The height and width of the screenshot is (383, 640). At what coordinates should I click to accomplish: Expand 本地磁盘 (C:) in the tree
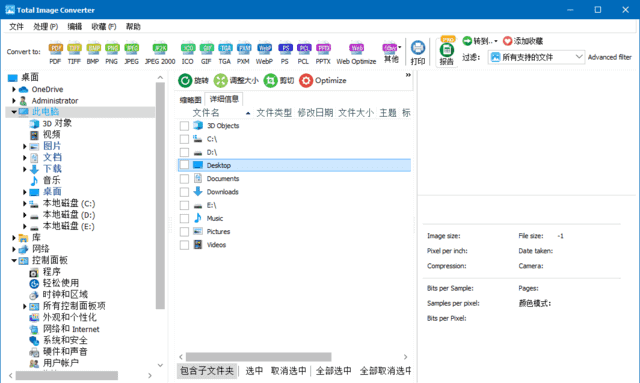point(24,203)
